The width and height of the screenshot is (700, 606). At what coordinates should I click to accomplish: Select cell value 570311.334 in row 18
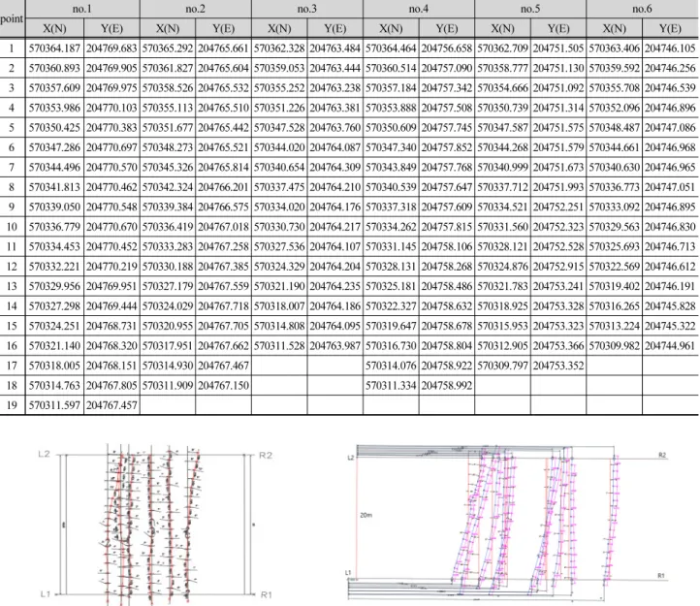click(x=391, y=385)
